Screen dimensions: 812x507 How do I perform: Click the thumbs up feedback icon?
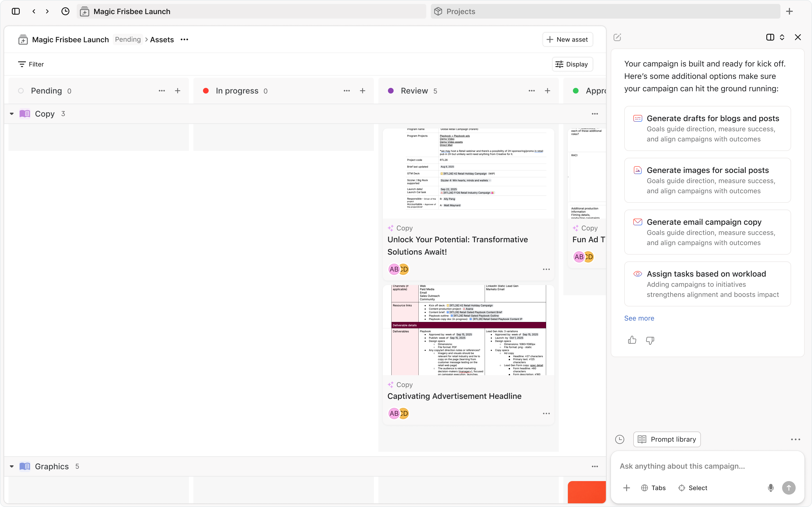tap(632, 340)
